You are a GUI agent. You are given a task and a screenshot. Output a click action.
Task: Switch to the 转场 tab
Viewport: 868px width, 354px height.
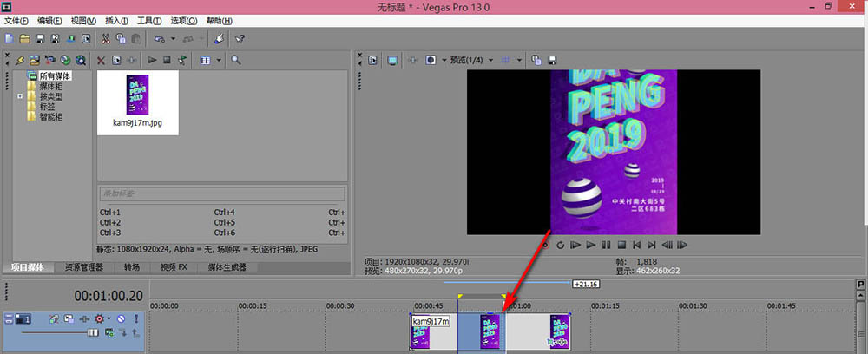(132, 268)
